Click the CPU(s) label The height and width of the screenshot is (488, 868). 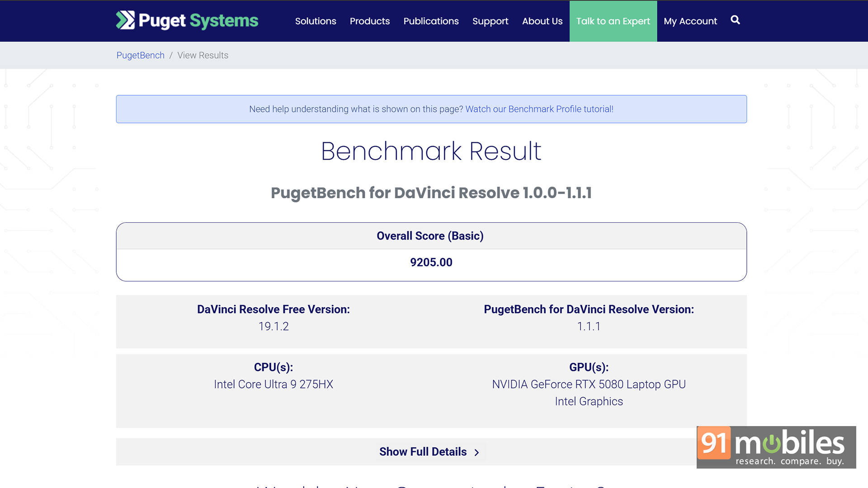click(274, 367)
